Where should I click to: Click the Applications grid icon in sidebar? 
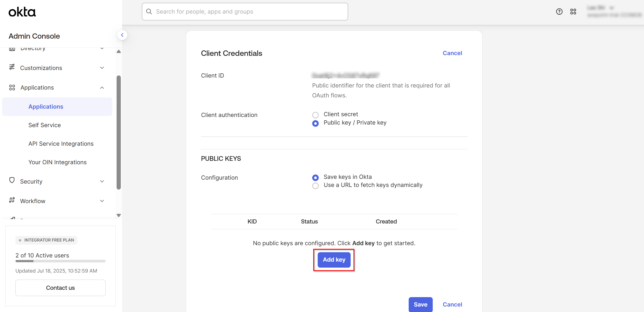click(x=12, y=87)
